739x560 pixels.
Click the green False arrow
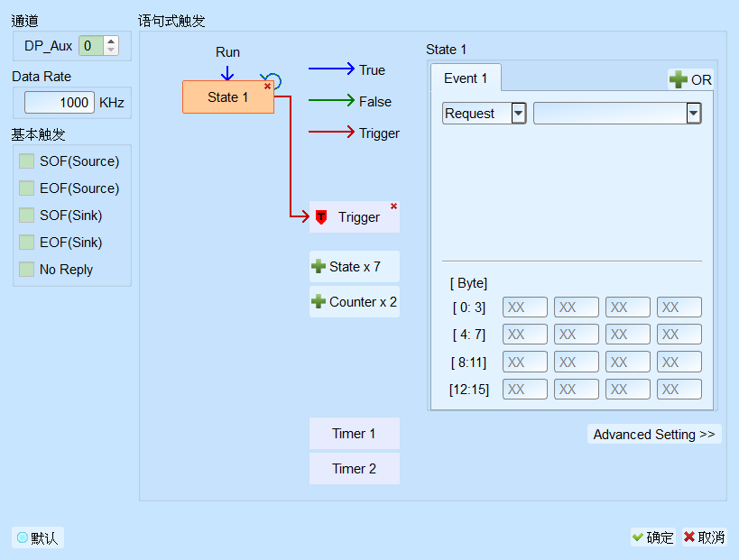pyautogui.click(x=331, y=100)
